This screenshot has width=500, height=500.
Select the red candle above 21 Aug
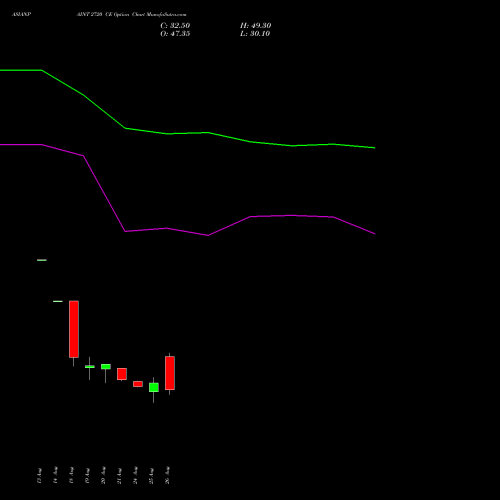pos(122,374)
